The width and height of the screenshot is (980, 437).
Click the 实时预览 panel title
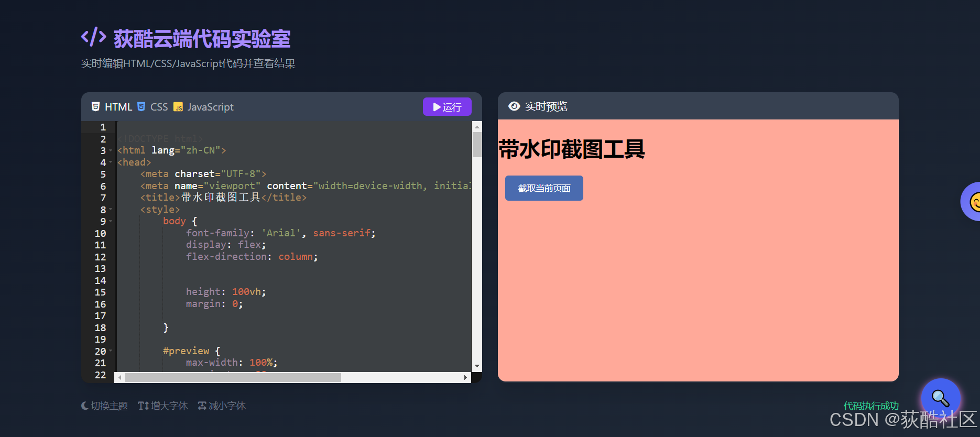click(546, 106)
